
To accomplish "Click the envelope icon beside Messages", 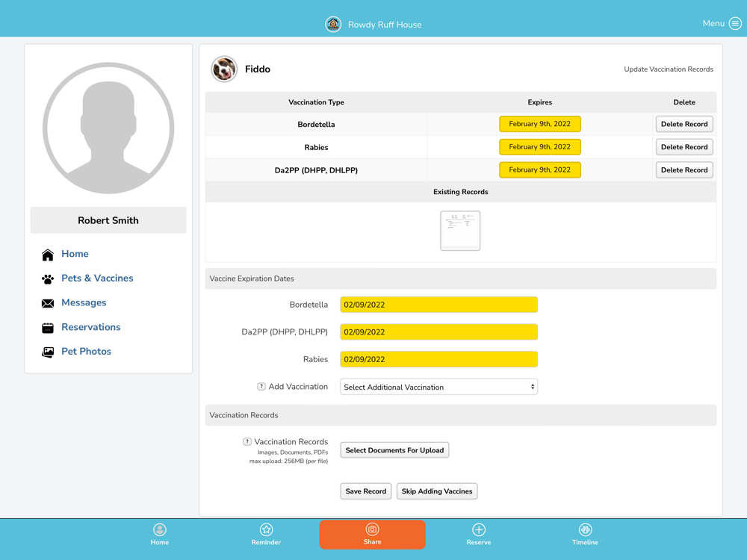I will pyautogui.click(x=48, y=303).
